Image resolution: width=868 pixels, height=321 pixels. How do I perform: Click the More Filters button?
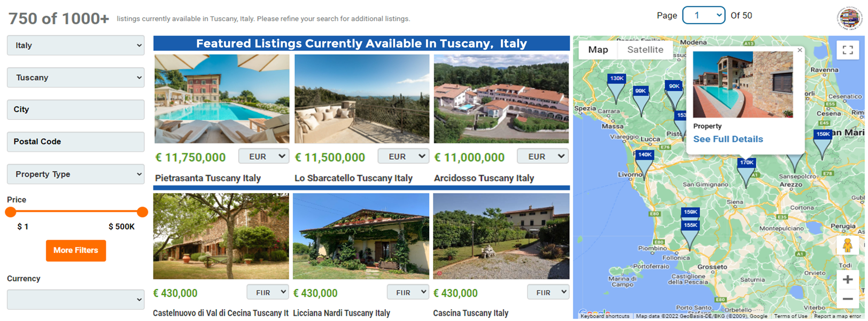(76, 250)
